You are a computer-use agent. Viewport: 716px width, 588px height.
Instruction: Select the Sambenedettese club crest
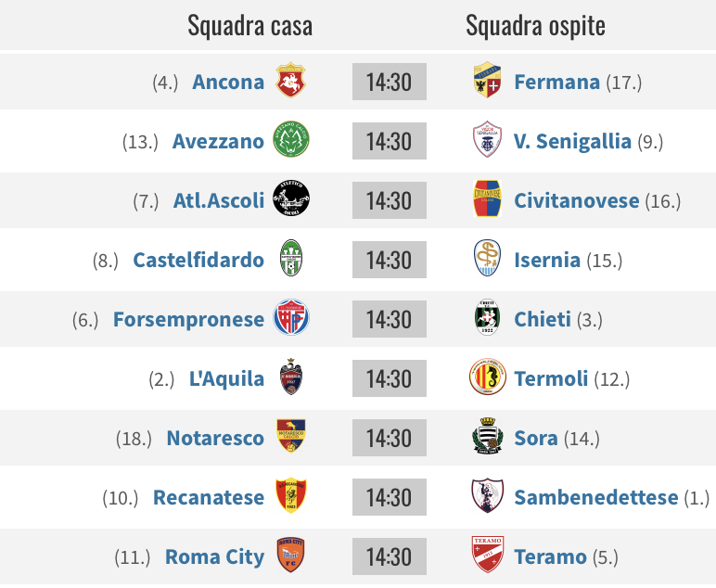pos(487,495)
